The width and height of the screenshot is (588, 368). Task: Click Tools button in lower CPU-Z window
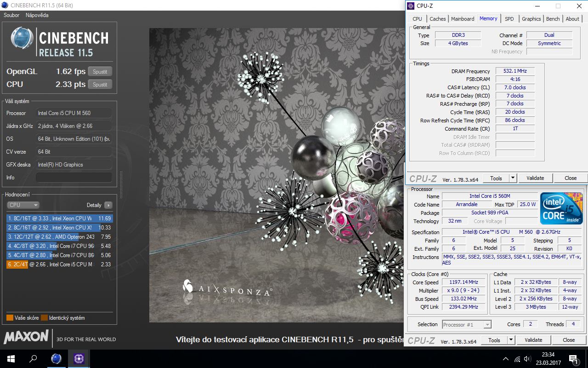pos(494,340)
